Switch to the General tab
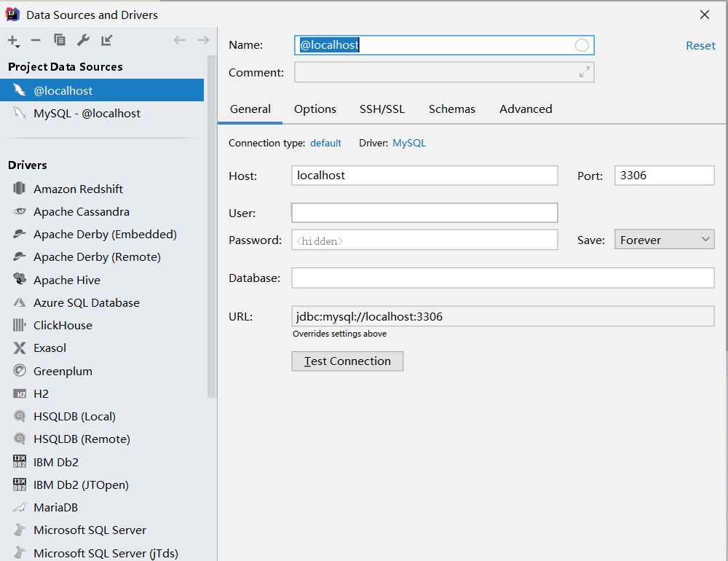 [250, 109]
